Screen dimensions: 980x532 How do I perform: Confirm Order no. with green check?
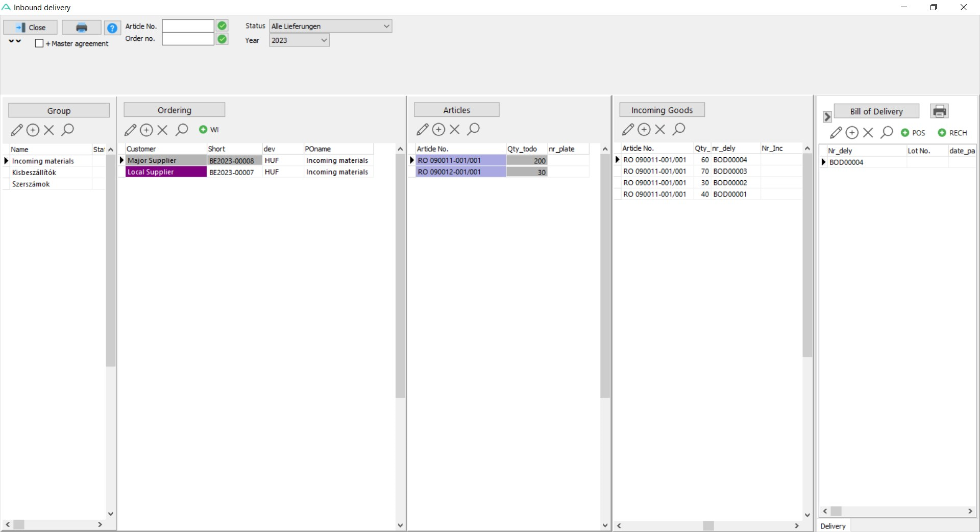(x=222, y=39)
